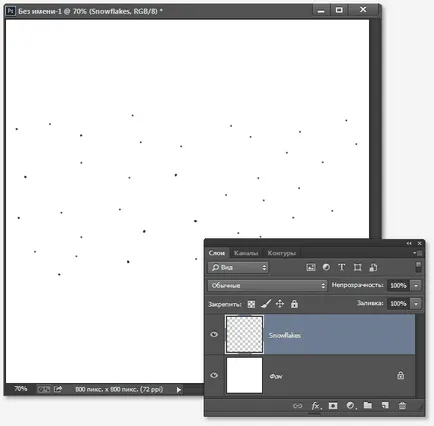Switch to the Каналы tab
The height and width of the screenshot is (426, 434).
[x=246, y=253]
